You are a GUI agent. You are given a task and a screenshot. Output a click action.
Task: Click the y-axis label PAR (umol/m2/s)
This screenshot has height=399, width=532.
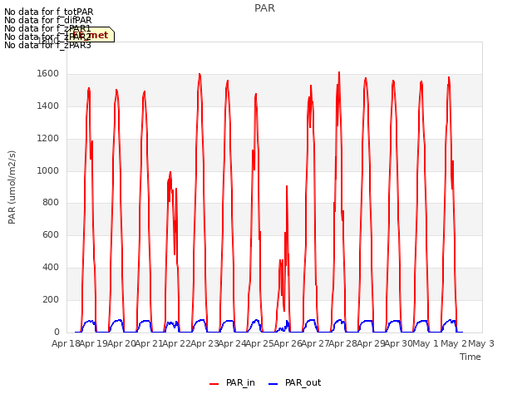pos(12,187)
